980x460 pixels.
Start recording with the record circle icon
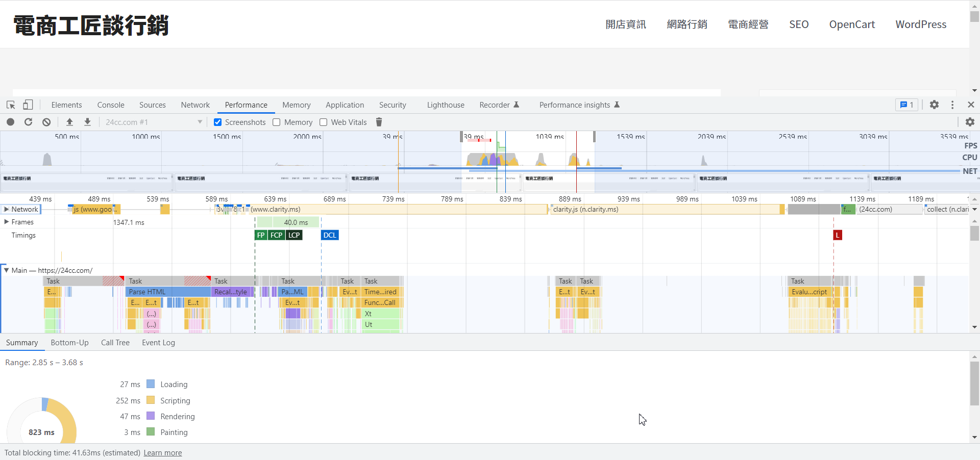click(11, 122)
